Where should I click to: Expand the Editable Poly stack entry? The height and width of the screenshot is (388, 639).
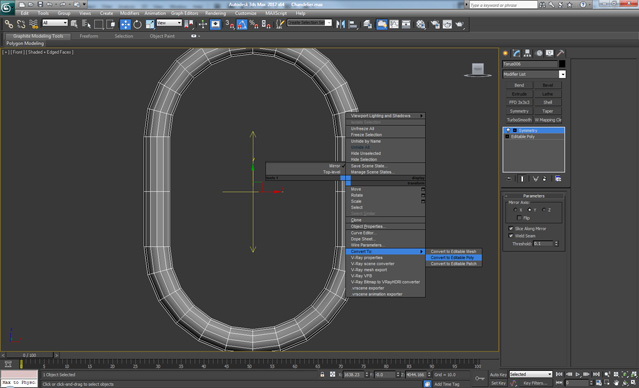pyautogui.click(x=507, y=137)
